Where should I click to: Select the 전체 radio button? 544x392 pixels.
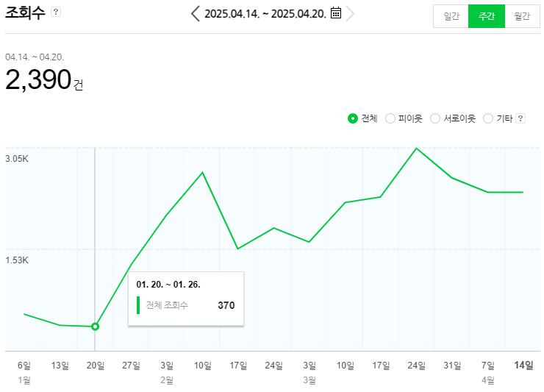coord(353,118)
